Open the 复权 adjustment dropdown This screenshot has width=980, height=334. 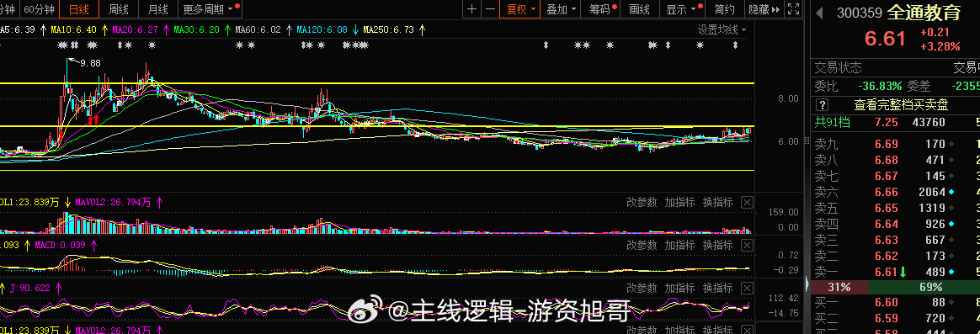tap(520, 9)
